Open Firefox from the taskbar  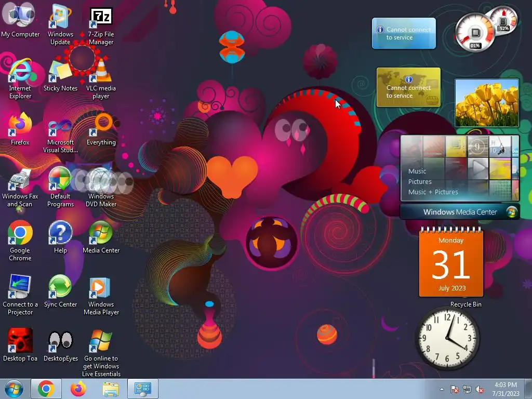coord(78,389)
